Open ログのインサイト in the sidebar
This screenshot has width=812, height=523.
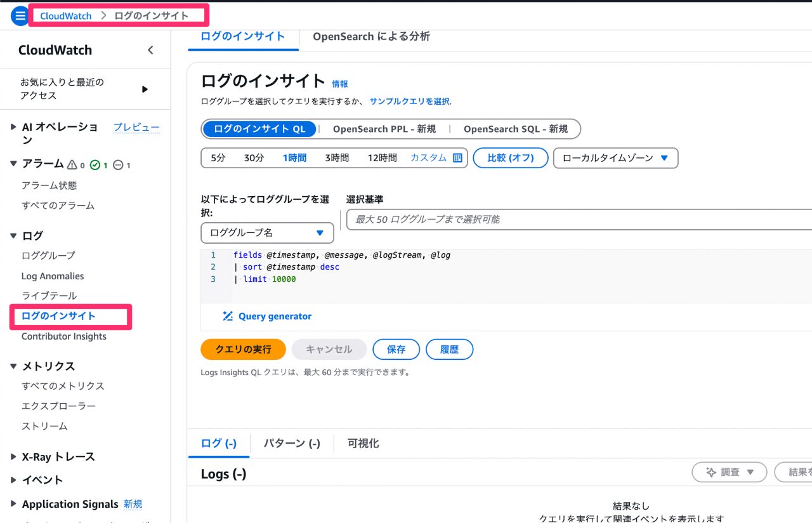(x=58, y=316)
